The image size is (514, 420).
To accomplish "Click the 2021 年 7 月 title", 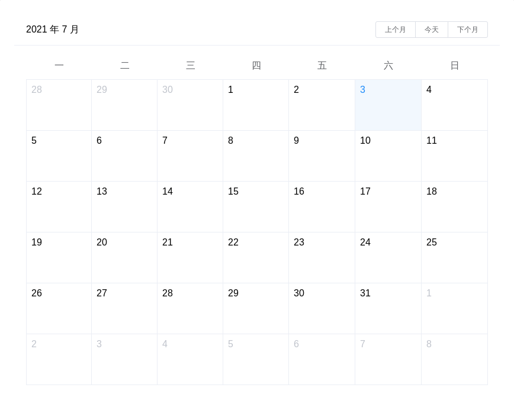I will [53, 30].
